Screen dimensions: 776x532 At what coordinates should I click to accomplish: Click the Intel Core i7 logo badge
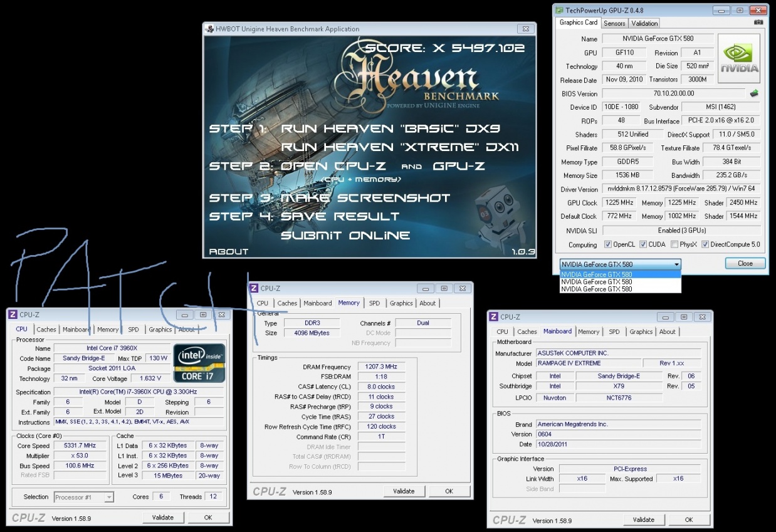pos(199,363)
